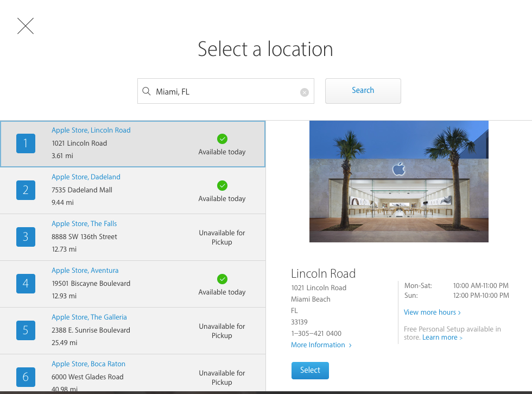
Task: Click the location search input field
Action: tap(226, 91)
